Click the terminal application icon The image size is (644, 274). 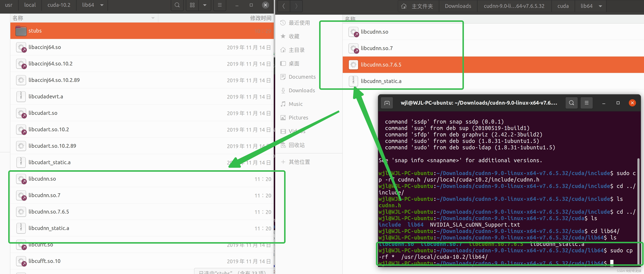pyautogui.click(x=387, y=103)
